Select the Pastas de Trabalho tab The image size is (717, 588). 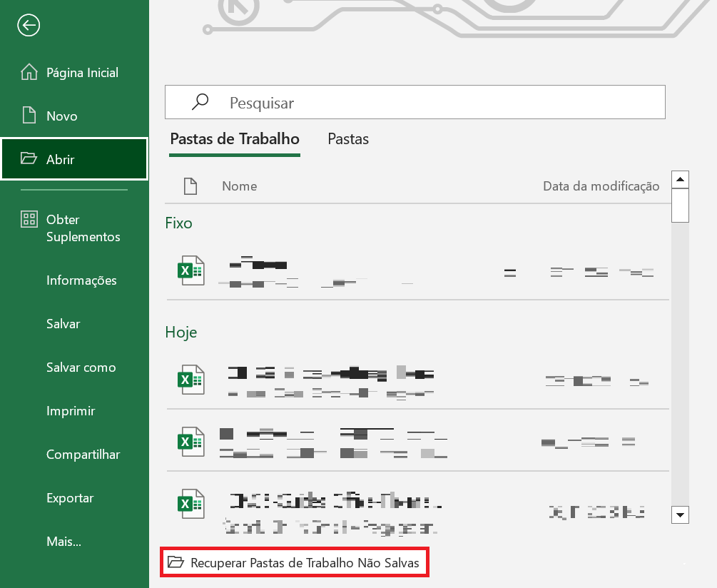point(235,139)
